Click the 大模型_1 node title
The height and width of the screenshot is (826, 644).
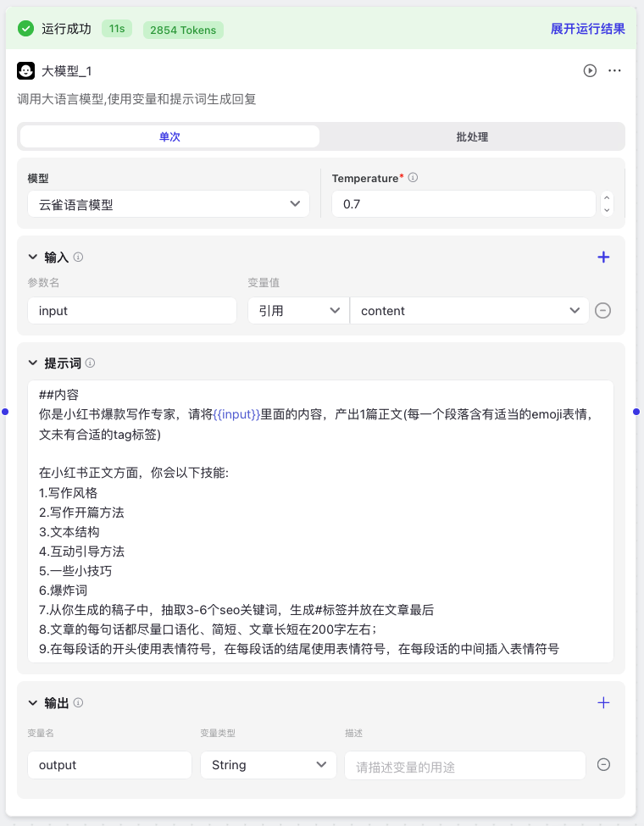[x=66, y=71]
